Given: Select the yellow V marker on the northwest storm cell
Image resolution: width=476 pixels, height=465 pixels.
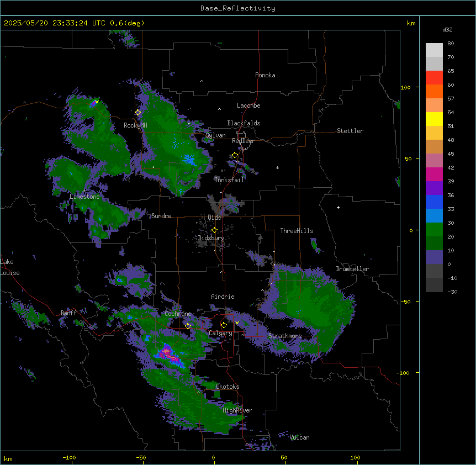Looking at the screenshot, I should 97,102.
